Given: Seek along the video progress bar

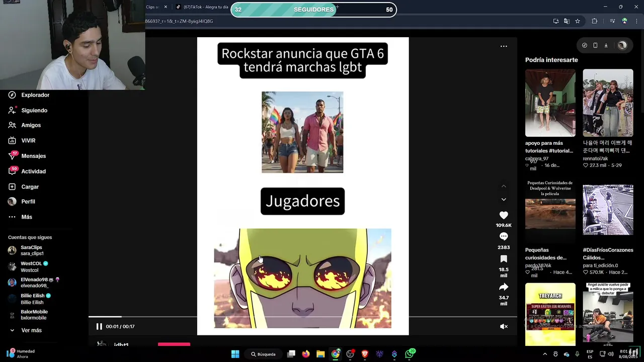Looking at the screenshot, I should pyautogui.click(x=302, y=317).
